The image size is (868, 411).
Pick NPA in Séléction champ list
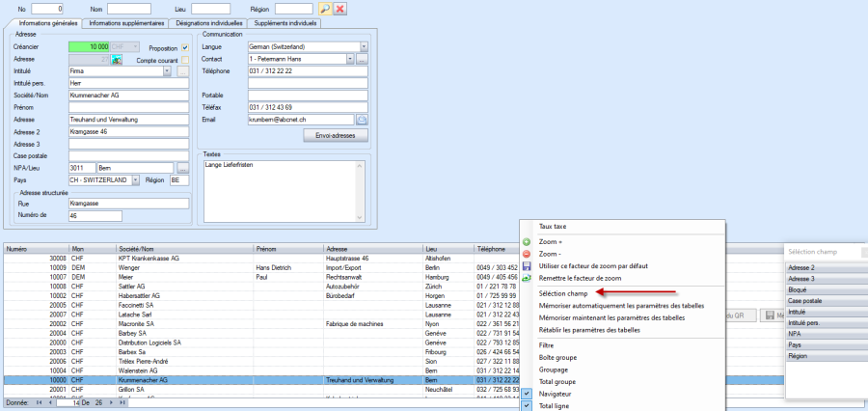pyautogui.click(x=827, y=334)
